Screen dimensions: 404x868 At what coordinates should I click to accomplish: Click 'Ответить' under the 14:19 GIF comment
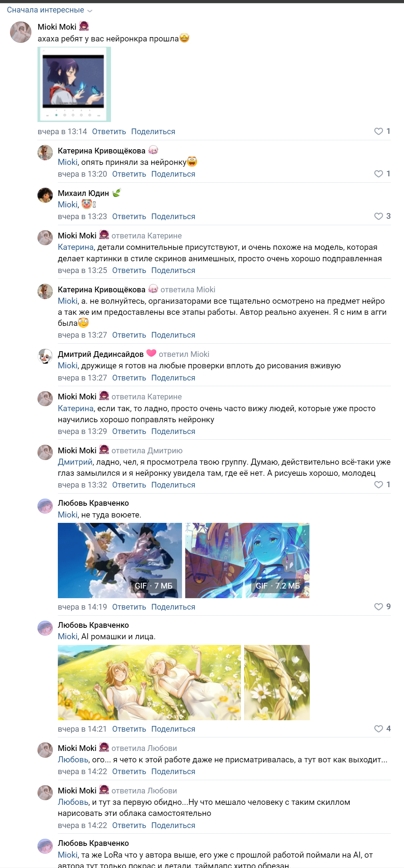click(x=129, y=607)
